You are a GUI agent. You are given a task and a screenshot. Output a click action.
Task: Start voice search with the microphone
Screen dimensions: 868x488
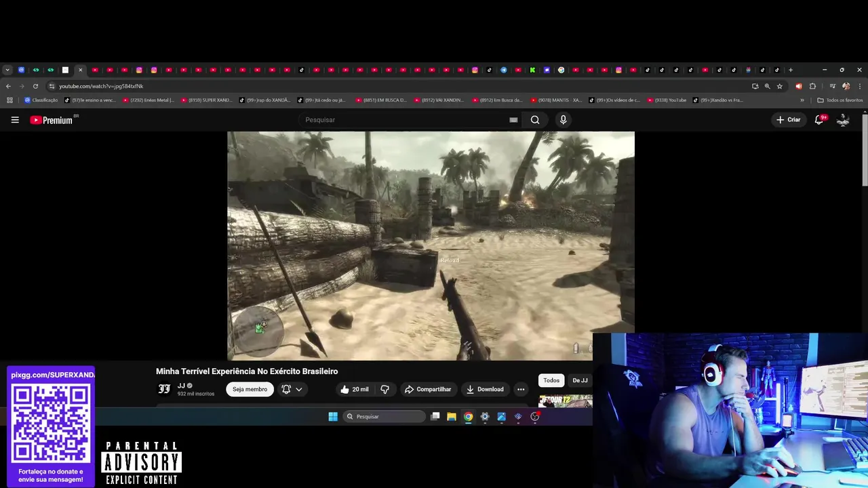pos(563,120)
